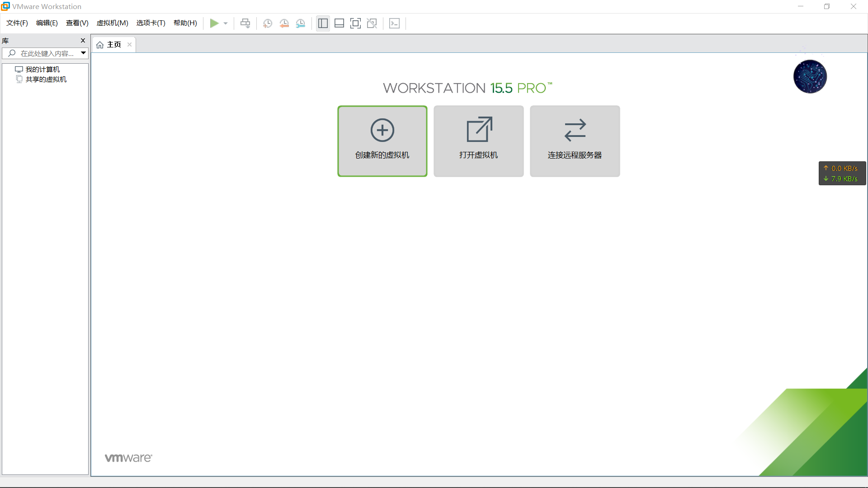Click the vmware logo at bottom left
Viewport: 868px width, 488px height.
[128, 458]
